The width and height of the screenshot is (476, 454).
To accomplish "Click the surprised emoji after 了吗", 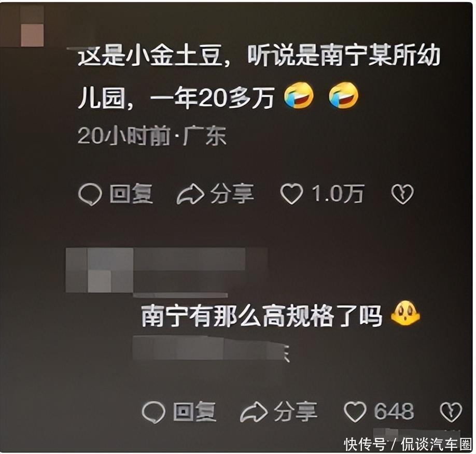I will (x=405, y=313).
